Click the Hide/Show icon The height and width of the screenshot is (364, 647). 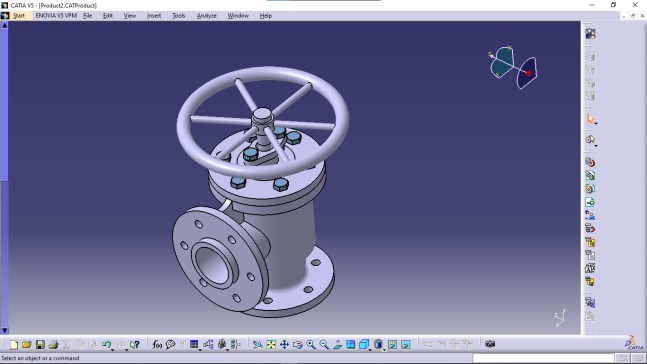click(392, 344)
